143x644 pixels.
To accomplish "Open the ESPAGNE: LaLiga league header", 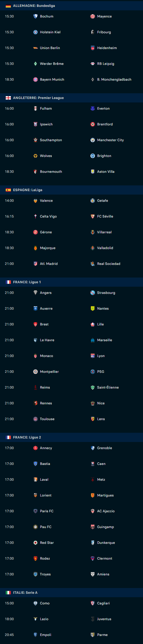I will (71, 190).
